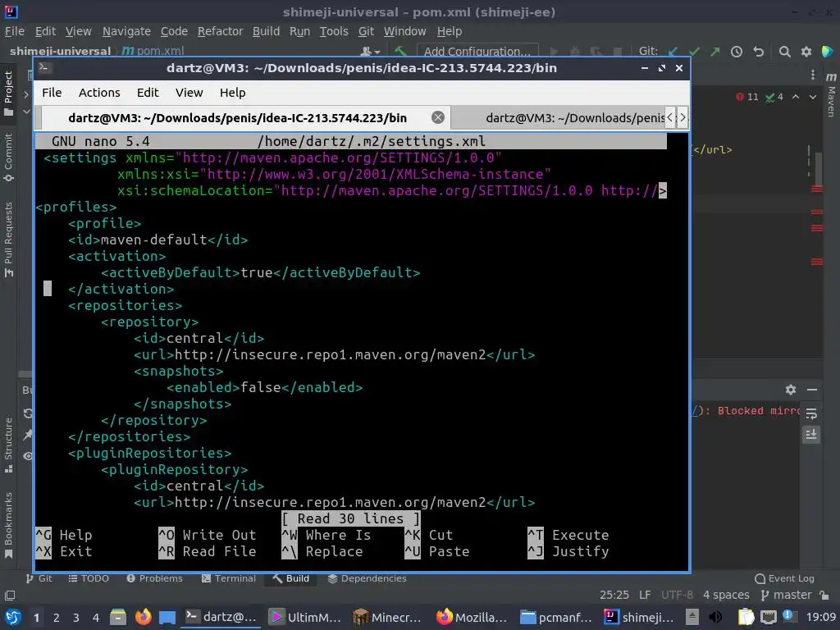Click the rerun sync icon in Build panel

pyautogui.click(x=28, y=413)
